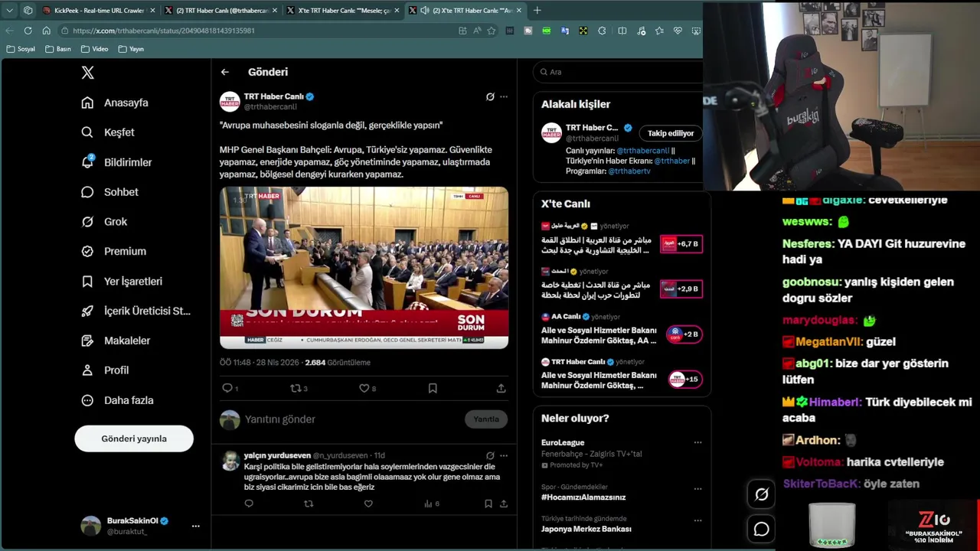This screenshot has height=551, width=980.
Task: Open Bildirimler notifications
Action: pos(116,162)
